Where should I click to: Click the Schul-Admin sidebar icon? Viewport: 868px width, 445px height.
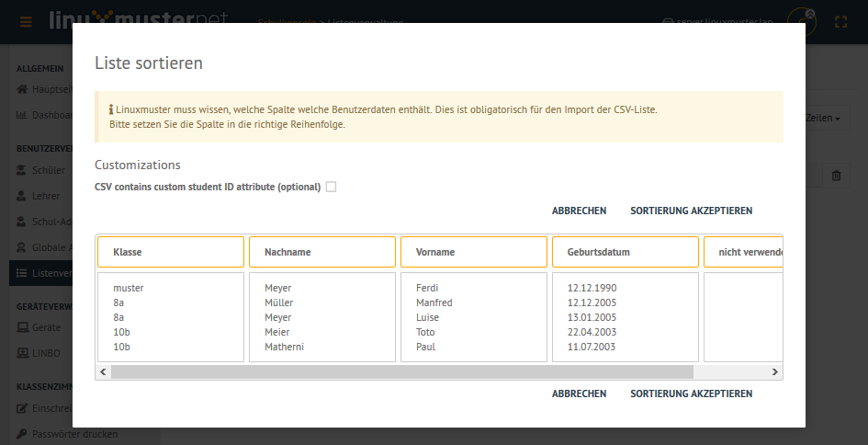tap(22, 222)
